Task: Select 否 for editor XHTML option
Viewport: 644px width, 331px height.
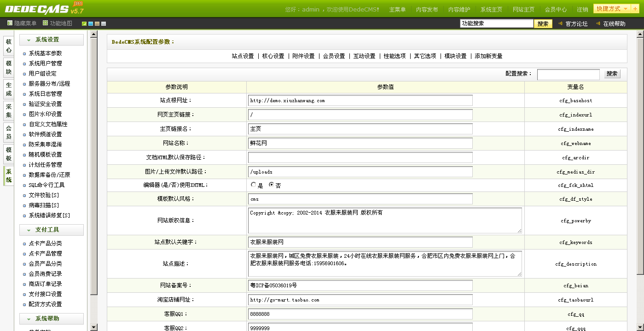Action: [271, 185]
